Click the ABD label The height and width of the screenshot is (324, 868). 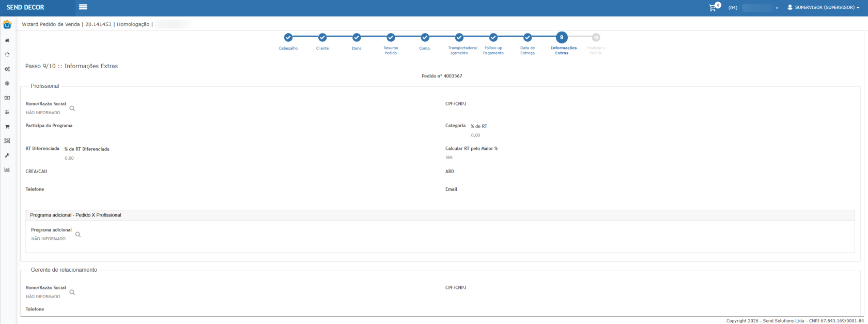450,171
